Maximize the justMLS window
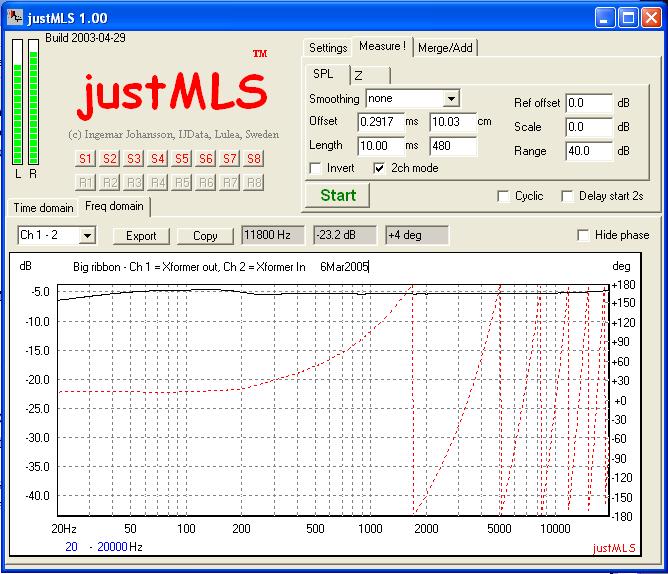Screen dimensions: 668x574 coord(628,18)
